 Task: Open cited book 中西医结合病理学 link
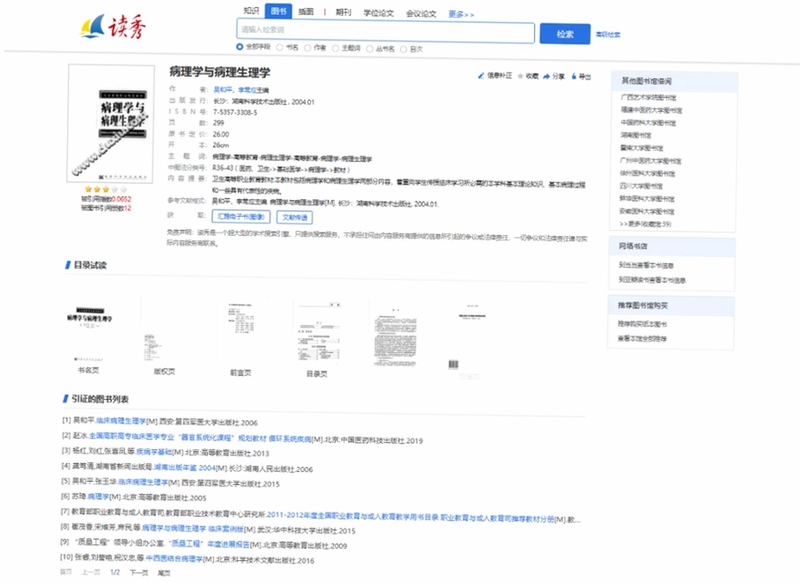pyautogui.click(x=174, y=559)
